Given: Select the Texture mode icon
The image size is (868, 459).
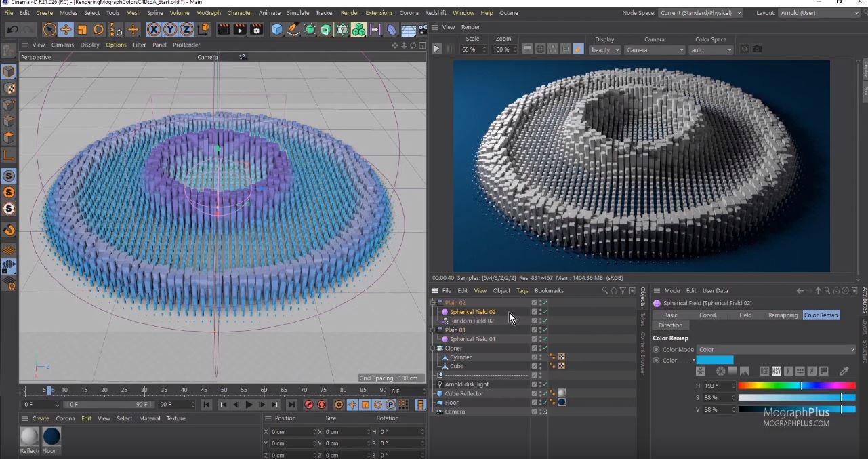Looking at the screenshot, I should (x=9, y=88).
